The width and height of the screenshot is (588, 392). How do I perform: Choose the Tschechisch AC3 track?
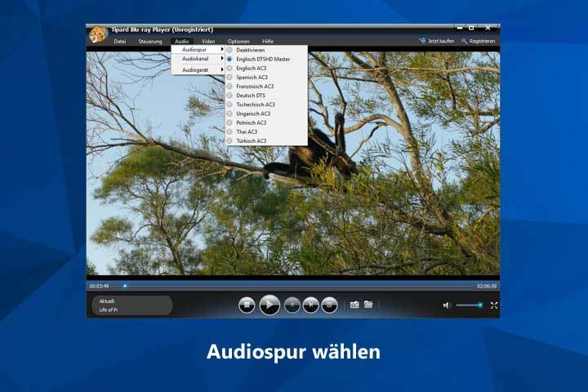click(266, 105)
